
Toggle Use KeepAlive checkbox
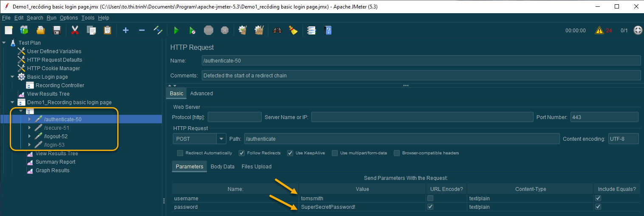pyautogui.click(x=290, y=153)
